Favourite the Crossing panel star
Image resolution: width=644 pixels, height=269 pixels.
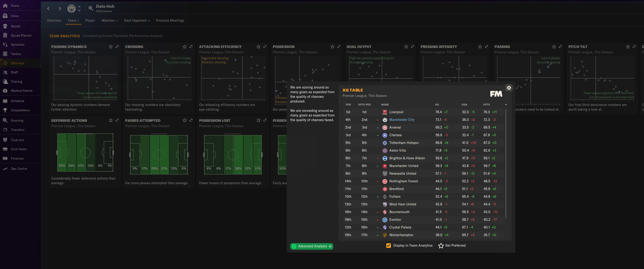pos(184,46)
